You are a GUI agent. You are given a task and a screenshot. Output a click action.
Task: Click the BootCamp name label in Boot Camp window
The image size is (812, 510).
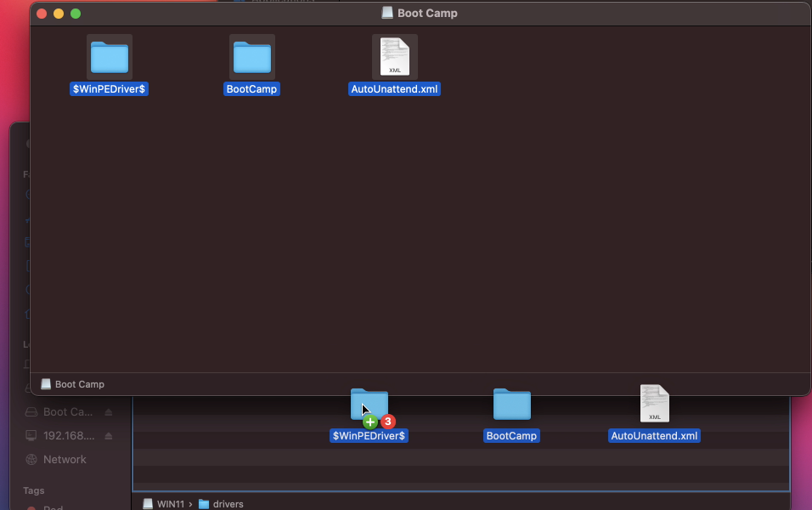(251, 89)
